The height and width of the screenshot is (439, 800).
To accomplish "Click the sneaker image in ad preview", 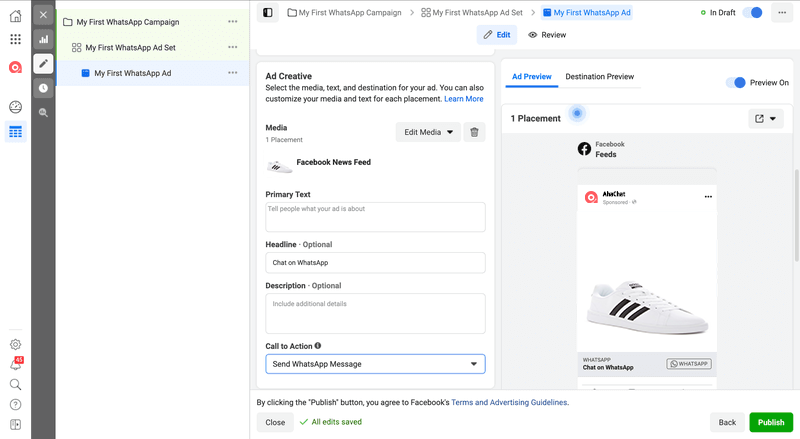I will tap(647, 307).
